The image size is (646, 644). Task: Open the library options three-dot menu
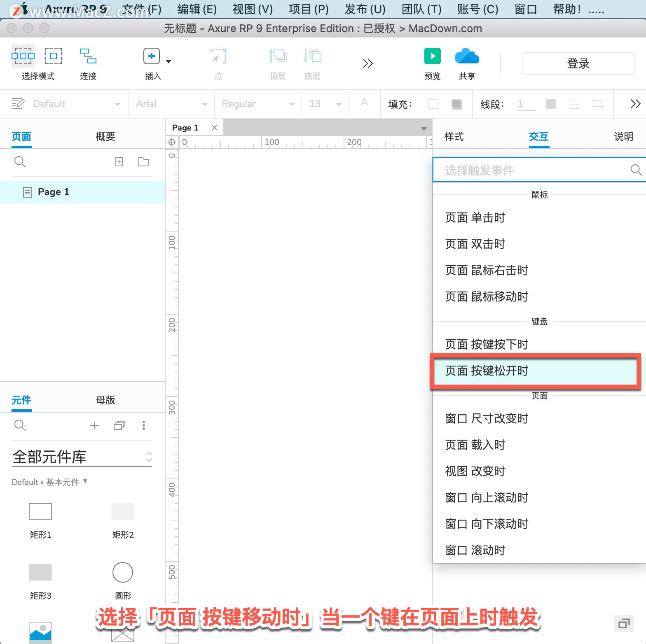(144, 425)
